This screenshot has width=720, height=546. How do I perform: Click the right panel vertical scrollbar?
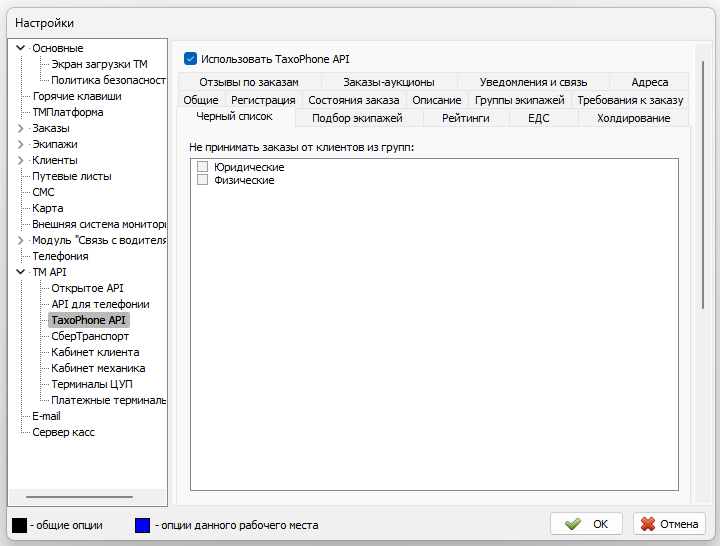point(703,185)
